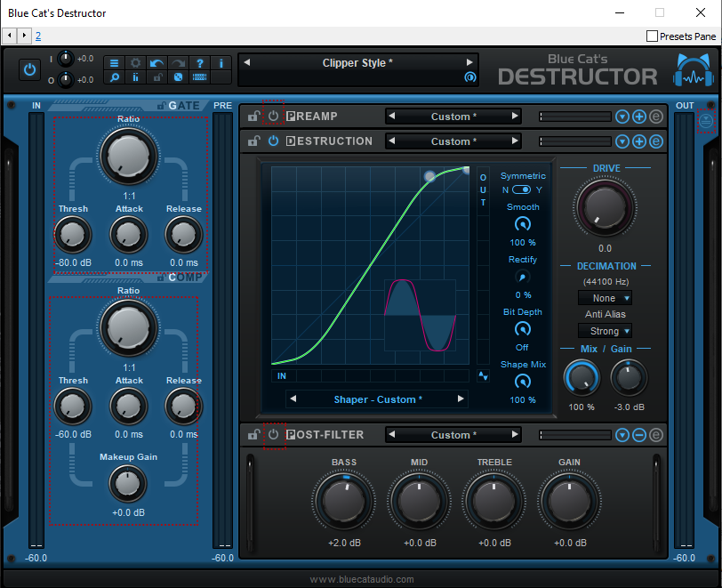
Task: Click the Blue Cat headphone logo
Action: [693, 70]
